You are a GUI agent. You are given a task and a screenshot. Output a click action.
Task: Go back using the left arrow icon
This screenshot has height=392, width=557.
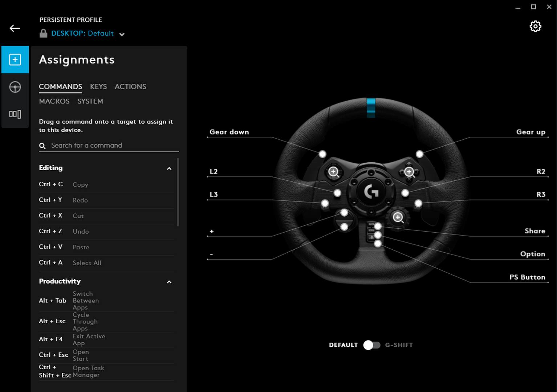15,28
